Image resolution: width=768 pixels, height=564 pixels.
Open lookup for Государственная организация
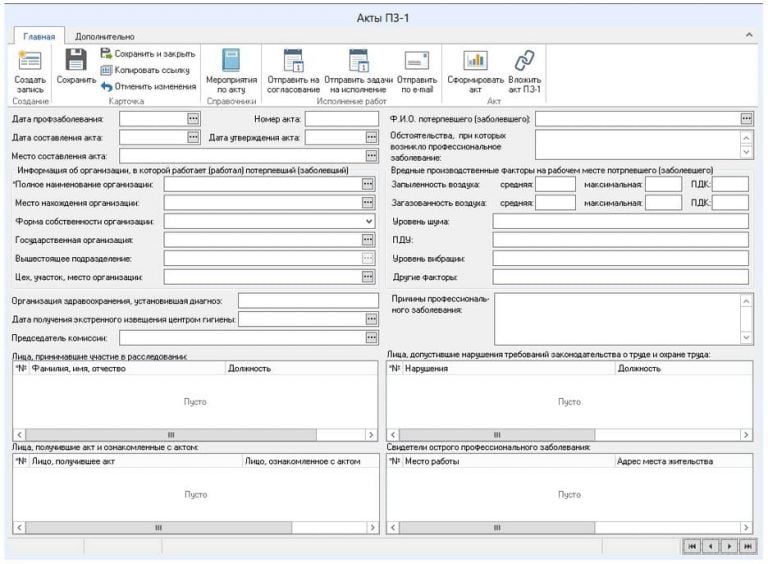(368, 240)
